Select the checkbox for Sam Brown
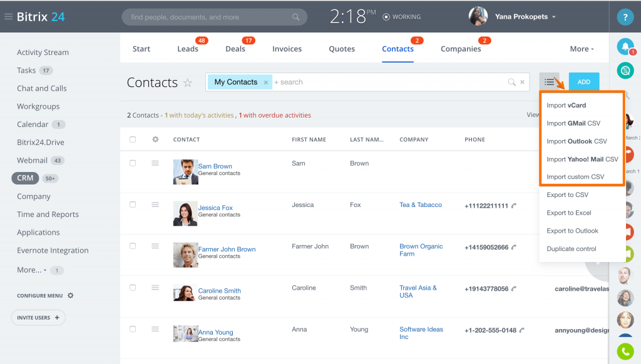This screenshot has height=364, width=641. point(133,163)
